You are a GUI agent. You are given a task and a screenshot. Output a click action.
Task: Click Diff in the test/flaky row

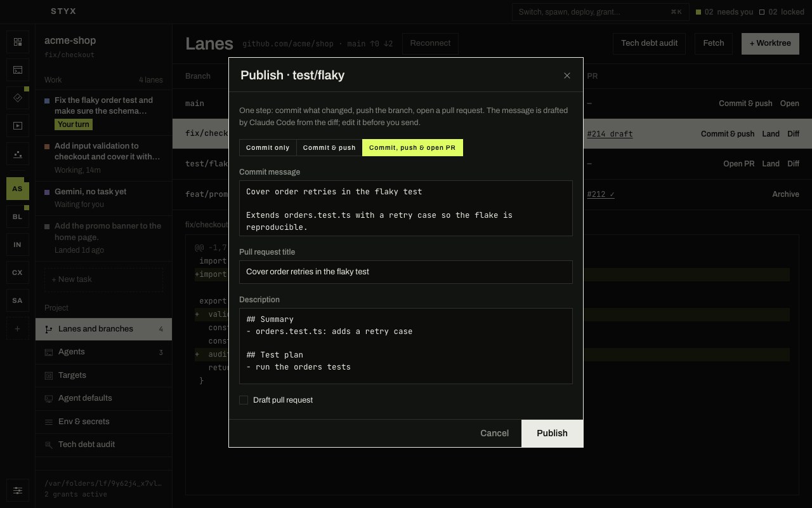coord(794,164)
